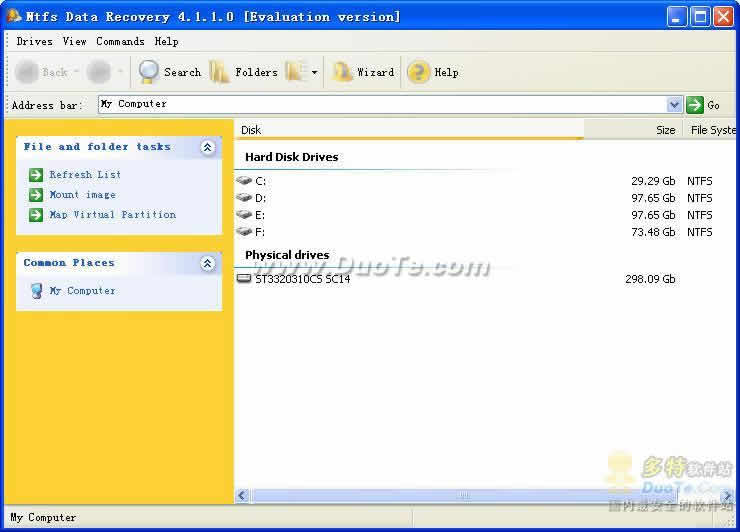Expand the address bar dropdown

coord(674,104)
